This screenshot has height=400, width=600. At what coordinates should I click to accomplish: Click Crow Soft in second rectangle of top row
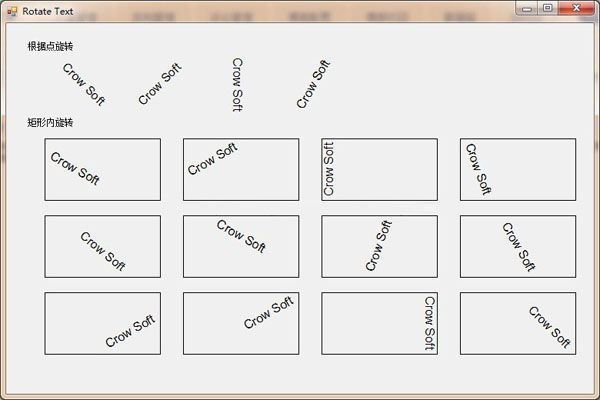[212, 158]
